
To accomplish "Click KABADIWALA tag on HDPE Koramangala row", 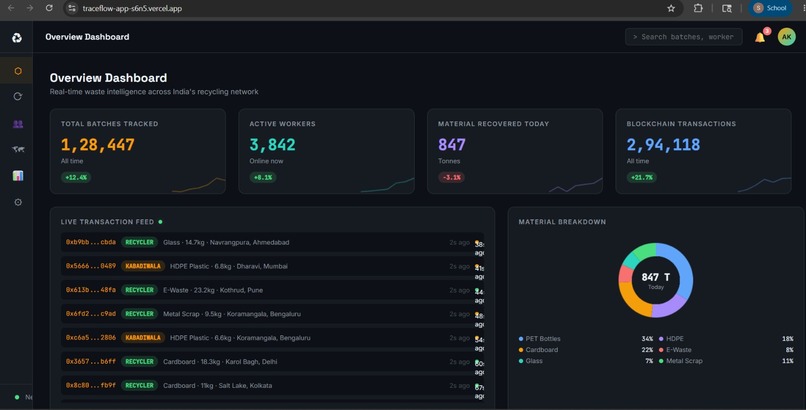I will click(x=143, y=338).
